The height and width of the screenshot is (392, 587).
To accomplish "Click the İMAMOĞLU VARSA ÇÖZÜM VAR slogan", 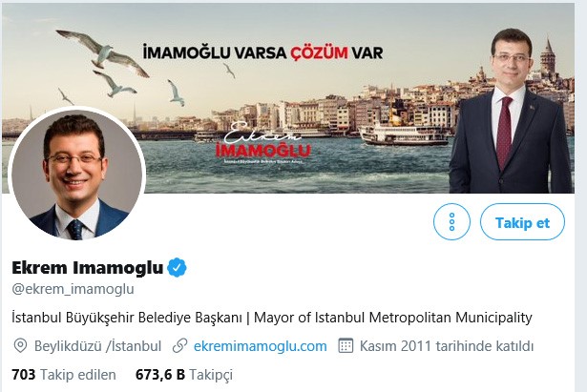I will pos(262,52).
